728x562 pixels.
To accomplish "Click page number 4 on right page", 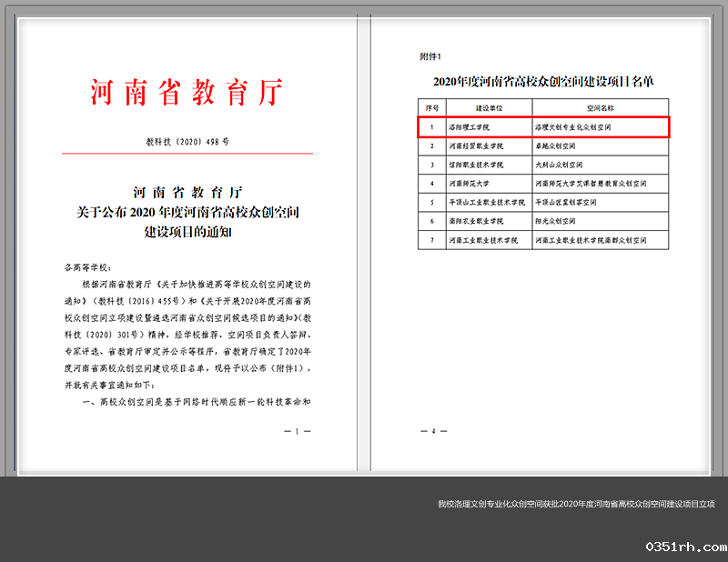I will 433,430.
